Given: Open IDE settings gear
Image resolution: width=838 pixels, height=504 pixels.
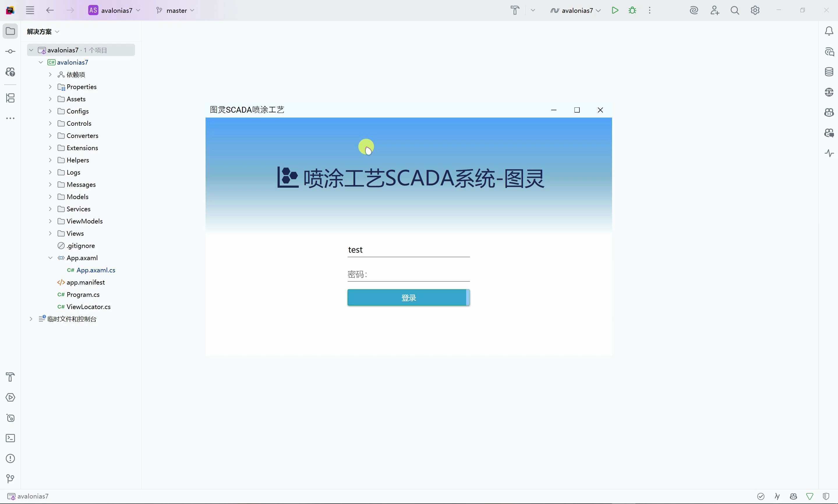Looking at the screenshot, I should (x=755, y=10).
